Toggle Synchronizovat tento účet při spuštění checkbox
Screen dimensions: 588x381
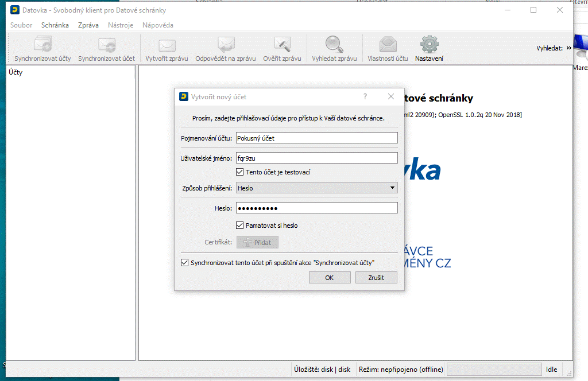coord(184,263)
